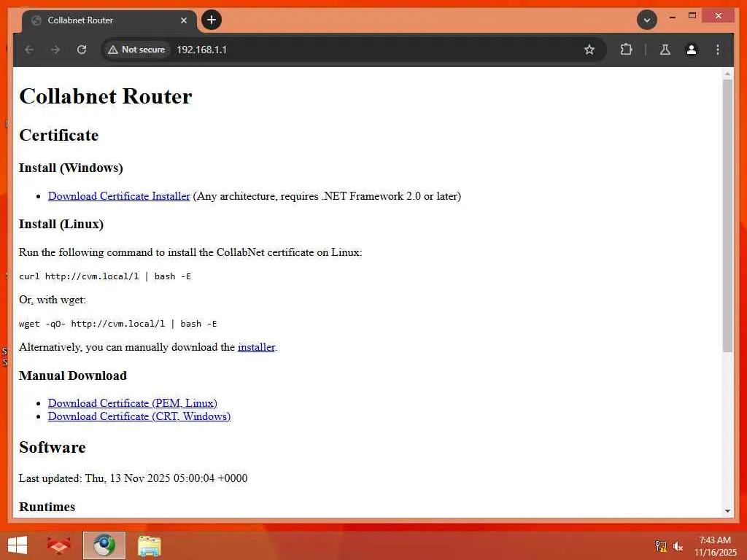Close the Collabnet Router tab
The width and height of the screenshot is (747, 560).
pos(184,20)
